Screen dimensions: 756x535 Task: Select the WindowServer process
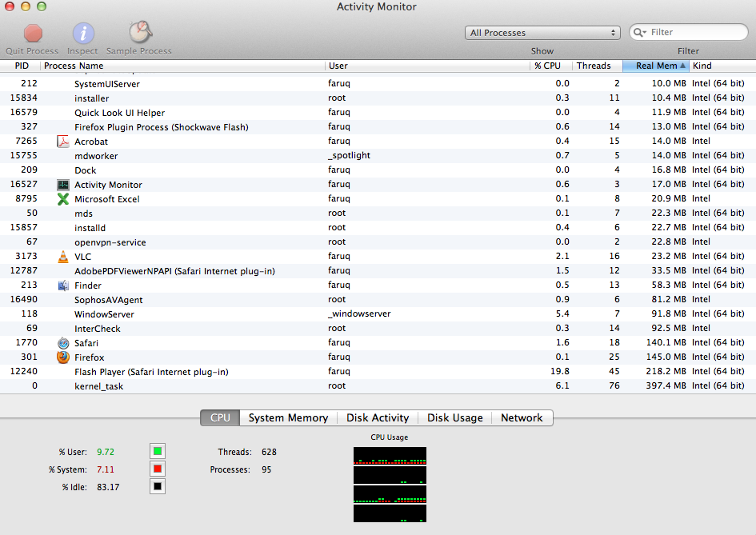(x=378, y=313)
